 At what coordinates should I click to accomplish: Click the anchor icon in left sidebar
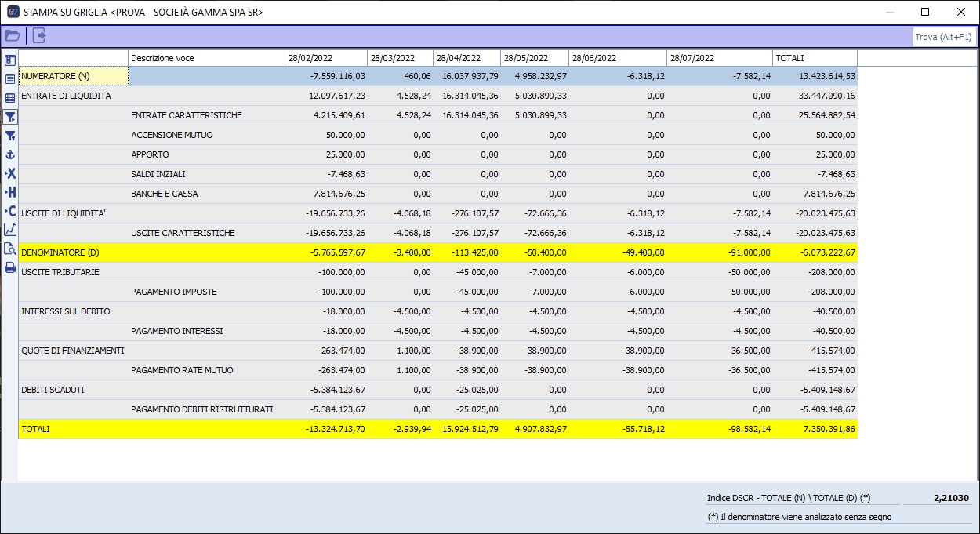10,154
